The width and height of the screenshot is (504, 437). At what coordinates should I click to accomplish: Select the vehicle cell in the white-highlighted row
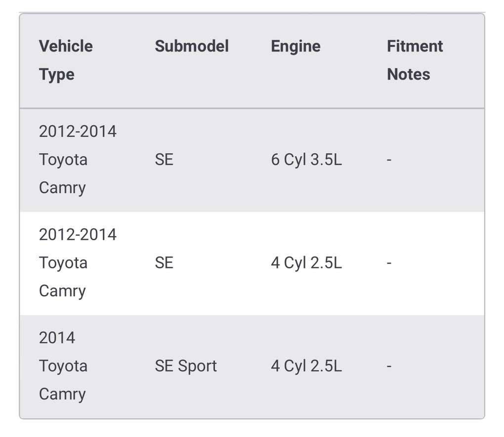click(x=78, y=262)
